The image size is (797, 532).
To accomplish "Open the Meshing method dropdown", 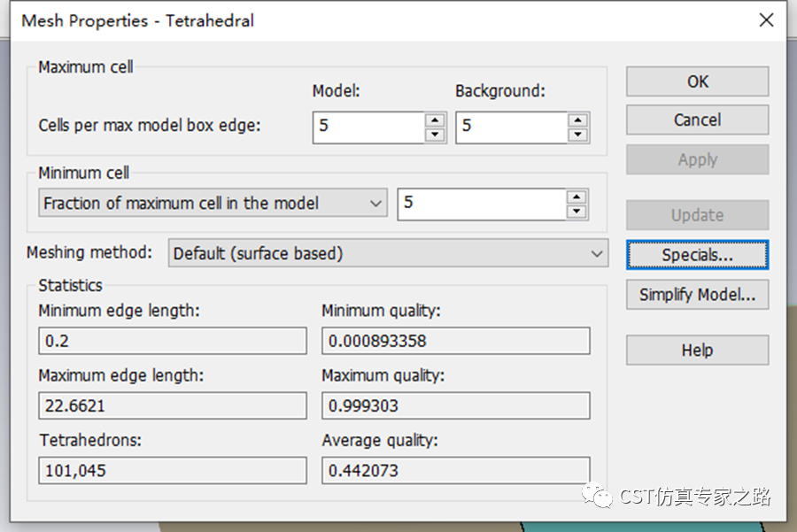I will (388, 253).
